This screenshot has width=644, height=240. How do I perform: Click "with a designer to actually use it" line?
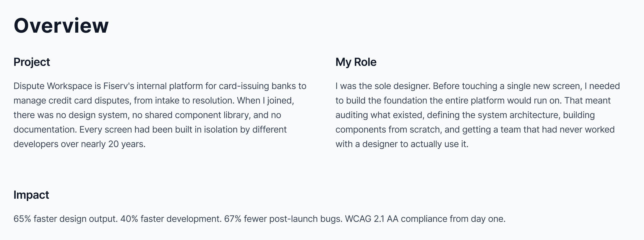(x=402, y=144)
